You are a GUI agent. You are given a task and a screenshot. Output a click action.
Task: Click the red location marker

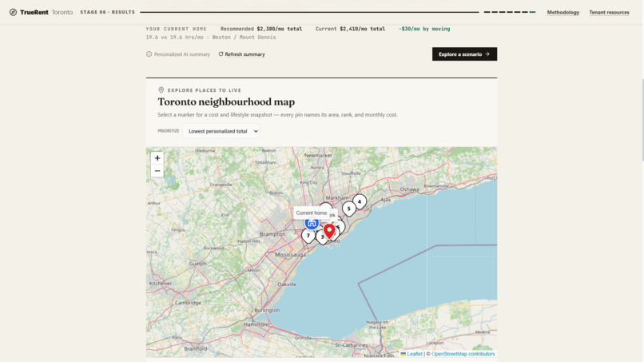[329, 231]
